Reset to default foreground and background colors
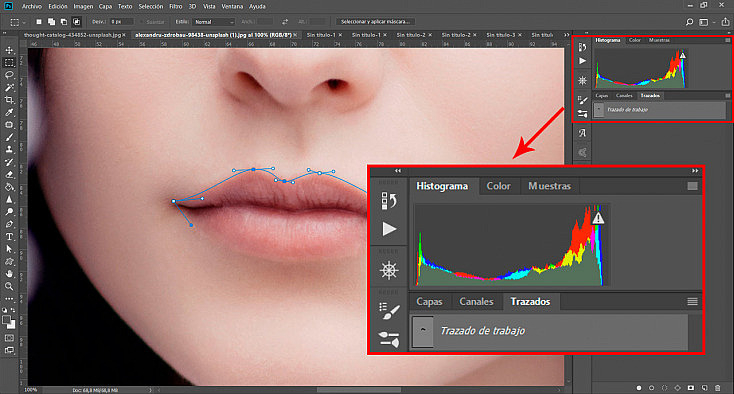Image resolution: width=734 pixels, height=394 pixels. (x=5, y=310)
